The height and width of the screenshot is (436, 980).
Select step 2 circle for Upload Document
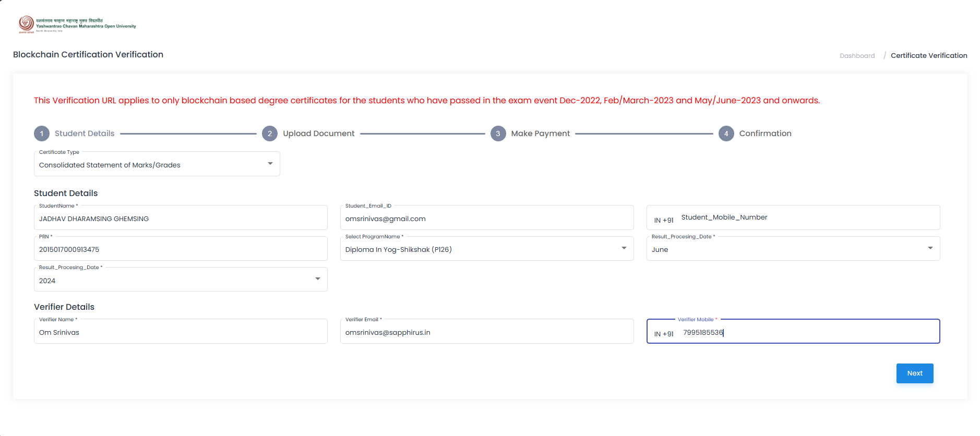pos(270,134)
